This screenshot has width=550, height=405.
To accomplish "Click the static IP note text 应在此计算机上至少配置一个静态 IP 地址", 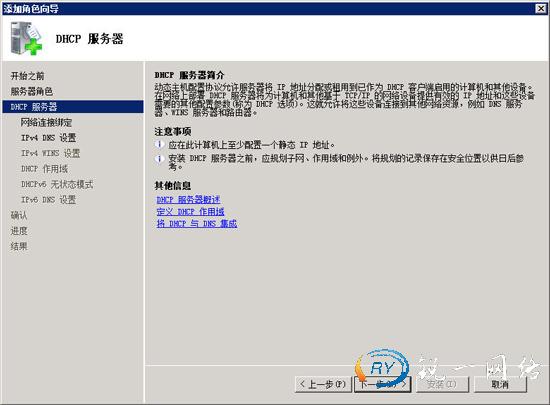I will [251, 144].
